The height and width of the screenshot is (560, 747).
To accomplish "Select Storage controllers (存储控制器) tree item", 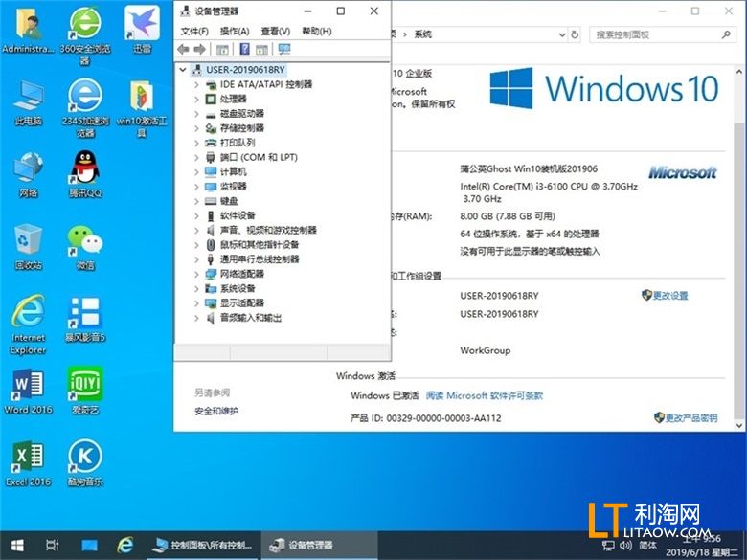I will point(241,128).
